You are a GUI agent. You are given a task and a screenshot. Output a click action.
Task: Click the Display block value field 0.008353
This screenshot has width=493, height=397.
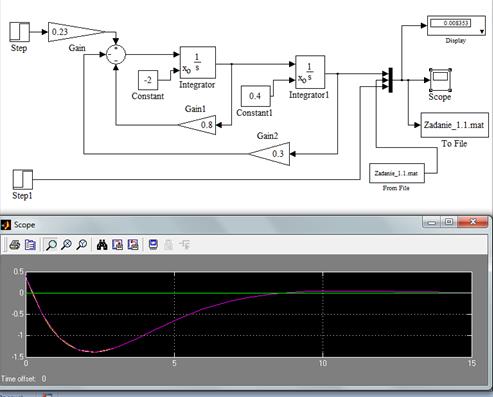pyautogui.click(x=450, y=23)
